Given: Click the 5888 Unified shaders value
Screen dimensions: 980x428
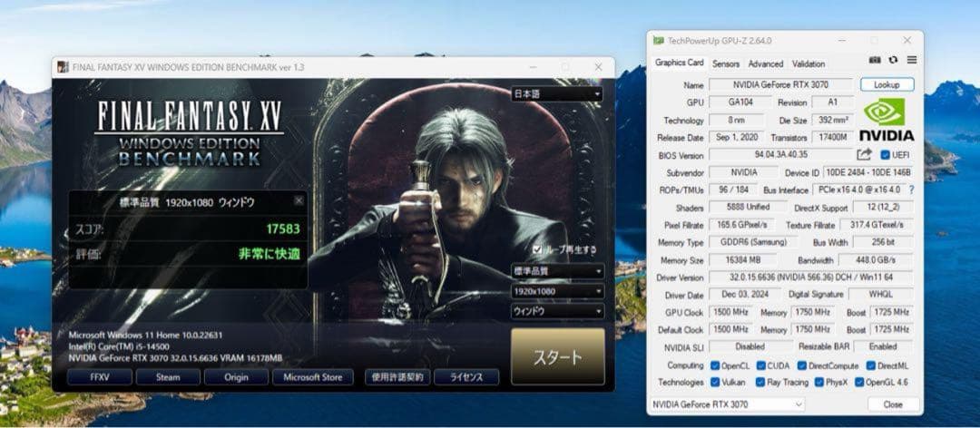Looking at the screenshot, I should click(748, 207).
